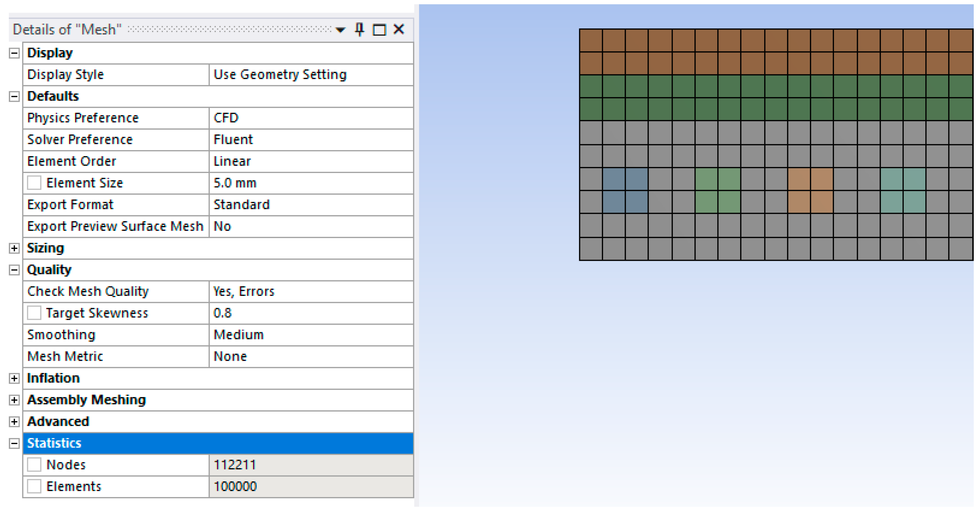Pin the Details of Mesh panel
980x517 pixels.
[x=359, y=29]
